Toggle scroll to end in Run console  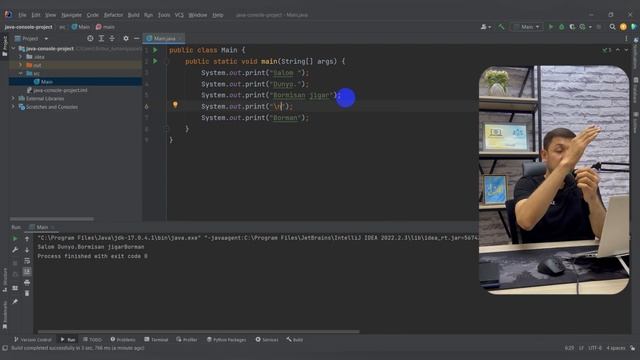[x=27, y=271]
